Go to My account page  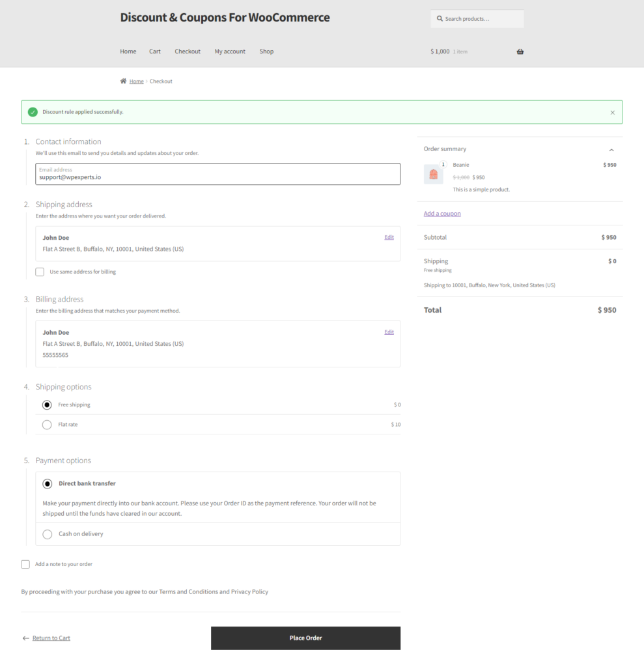tap(230, 51)
